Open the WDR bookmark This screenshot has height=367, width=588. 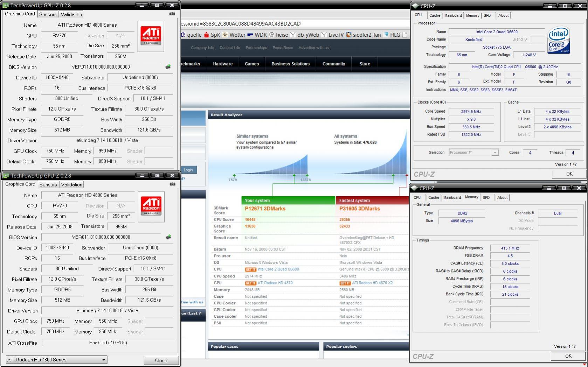pyautogui.click(x=257, y=35)
